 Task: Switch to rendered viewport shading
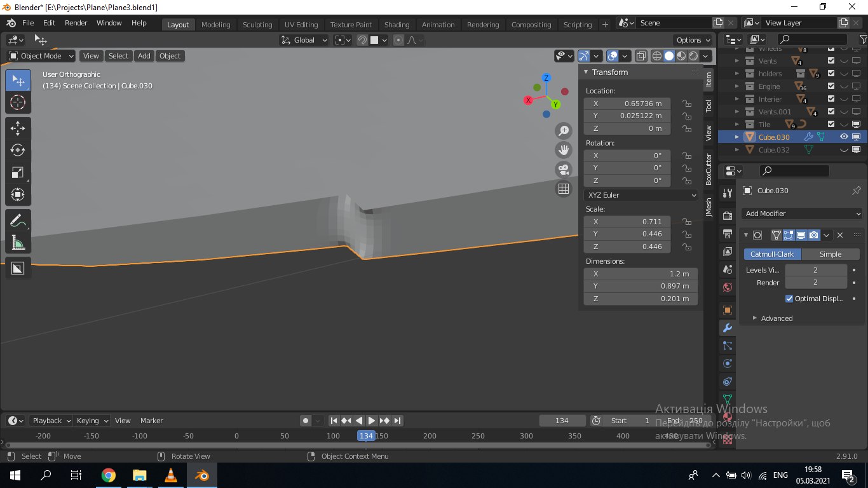[x=693, y=56]
